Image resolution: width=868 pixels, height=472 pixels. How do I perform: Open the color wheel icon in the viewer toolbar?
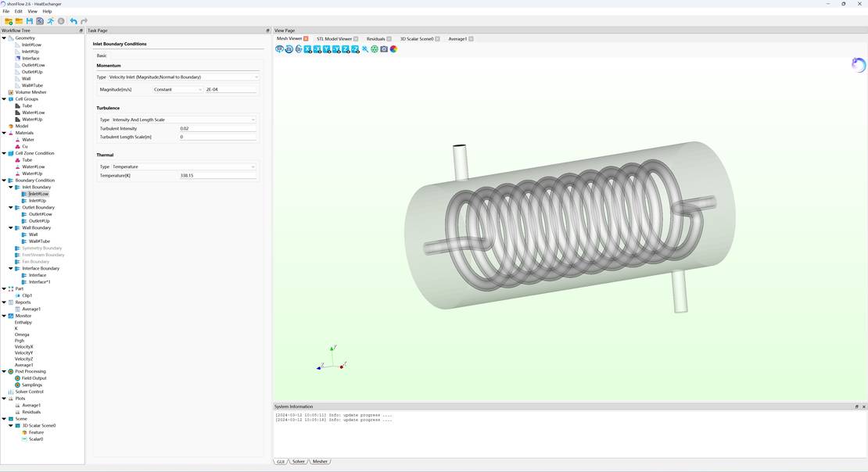pos(393,49)
